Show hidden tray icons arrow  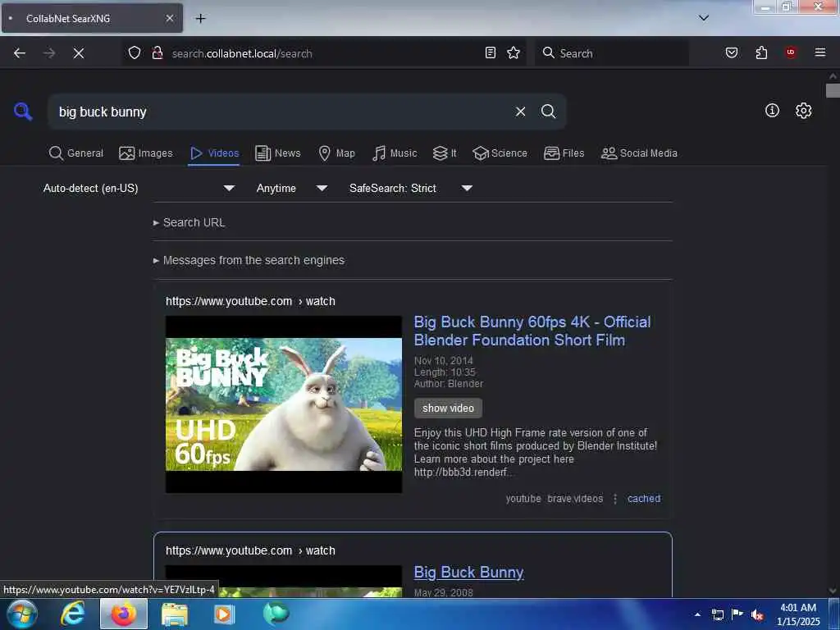(697, 614)
